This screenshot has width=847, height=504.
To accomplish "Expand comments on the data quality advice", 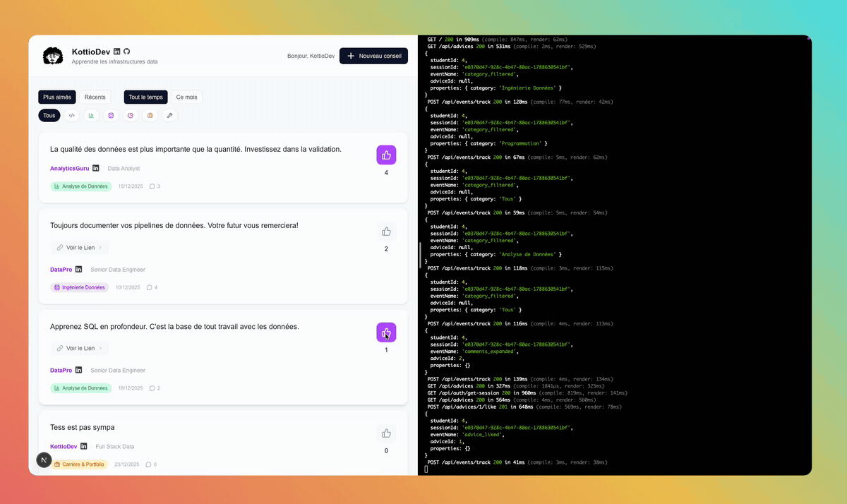I will pyautogui.click(x=155, y=186).
